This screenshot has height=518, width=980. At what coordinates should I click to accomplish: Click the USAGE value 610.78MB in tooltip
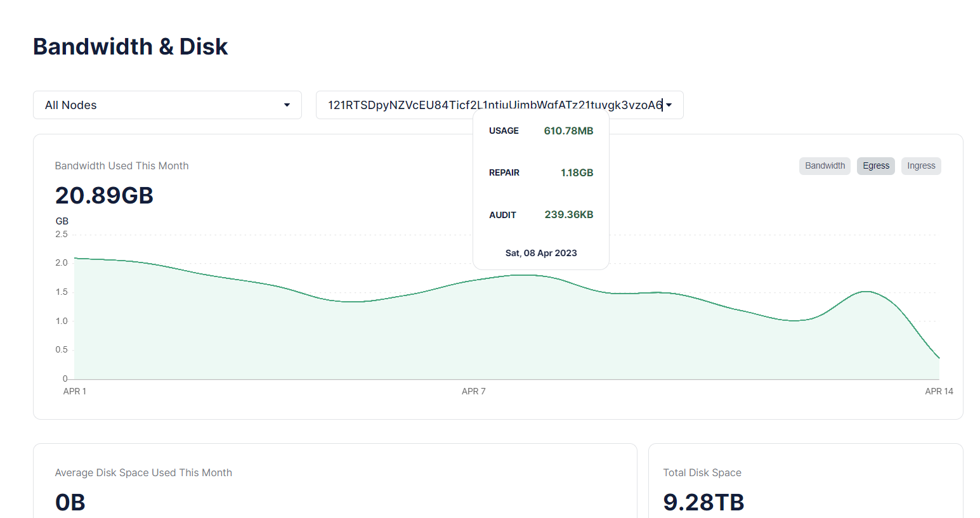[568, 131]
